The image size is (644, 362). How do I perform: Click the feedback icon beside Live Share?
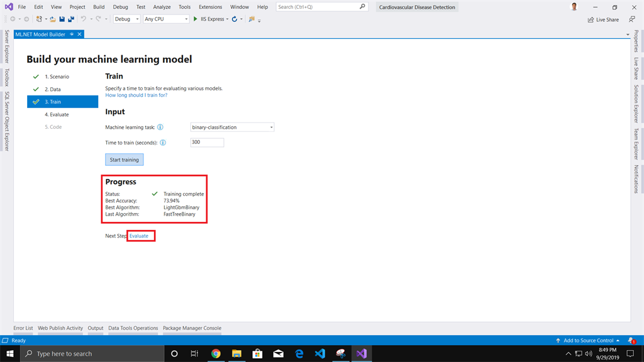click(631, 19)
